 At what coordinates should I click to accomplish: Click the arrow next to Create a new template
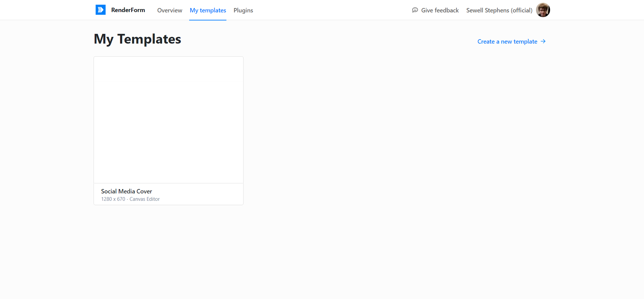click(543, 41)
